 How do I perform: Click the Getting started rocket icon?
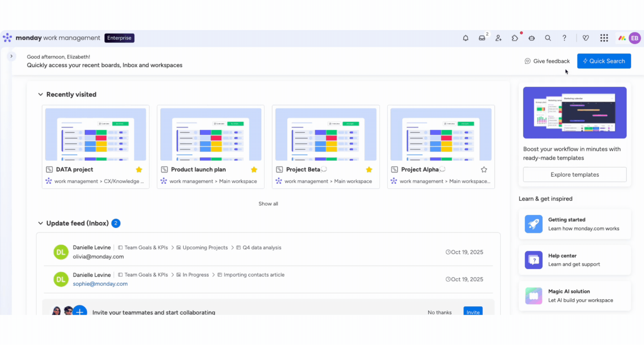(533, 224)
